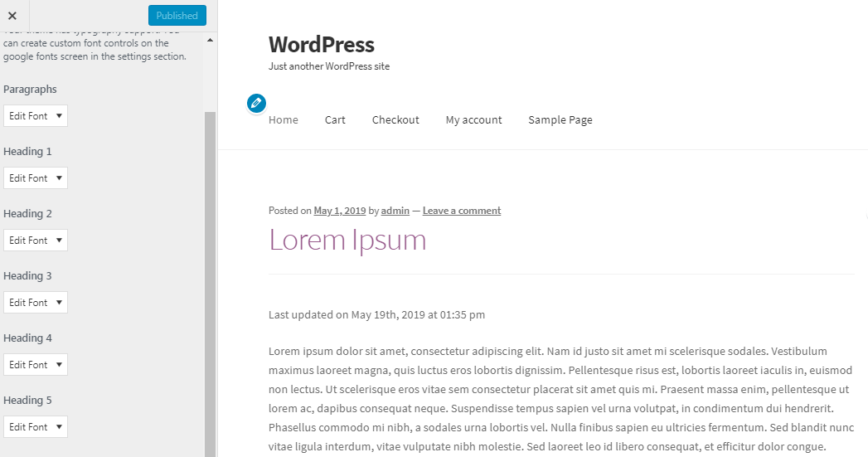Image resolution: width=868 pixels, height=457 pixels.
Task: Open the admin author link
Action: (395, 211)
